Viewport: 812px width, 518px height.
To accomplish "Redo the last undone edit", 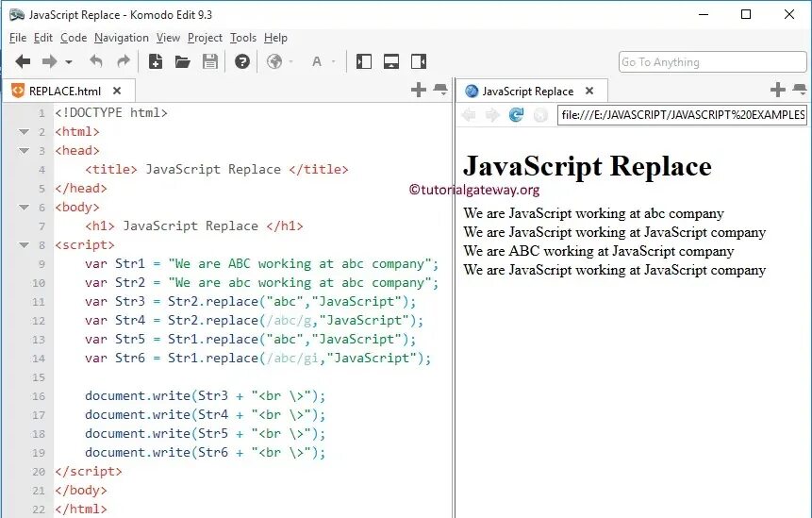I will pos(124,61).
